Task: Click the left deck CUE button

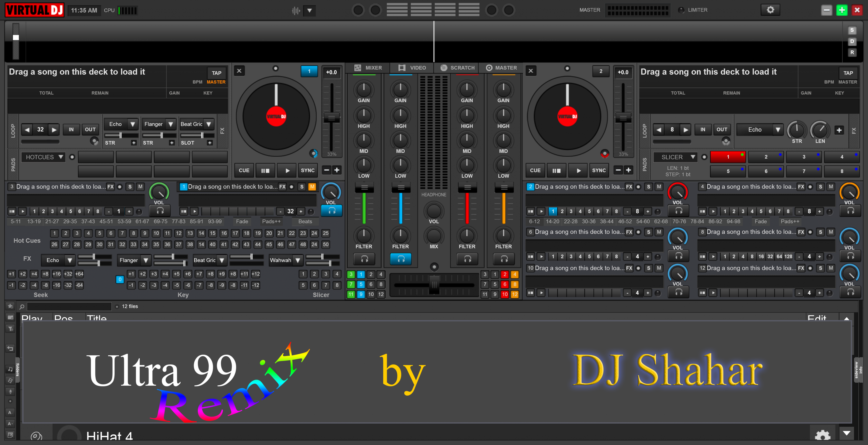Action: pos(244,170)
